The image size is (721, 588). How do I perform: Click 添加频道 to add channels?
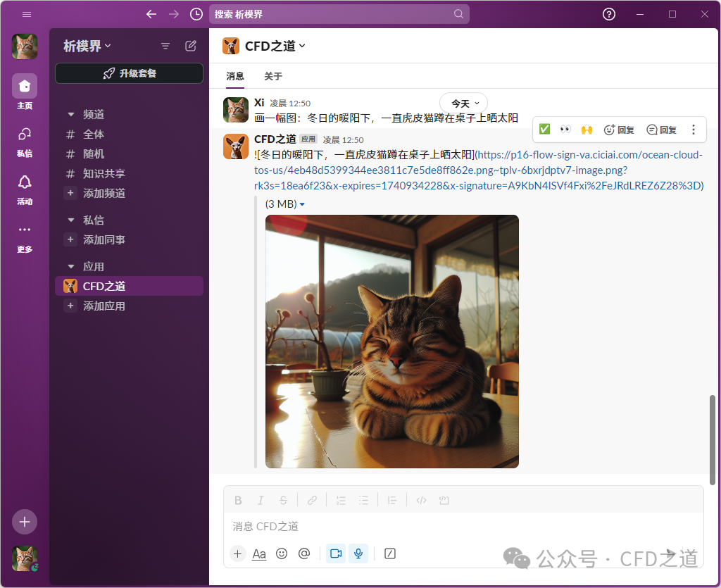(130, 193)
